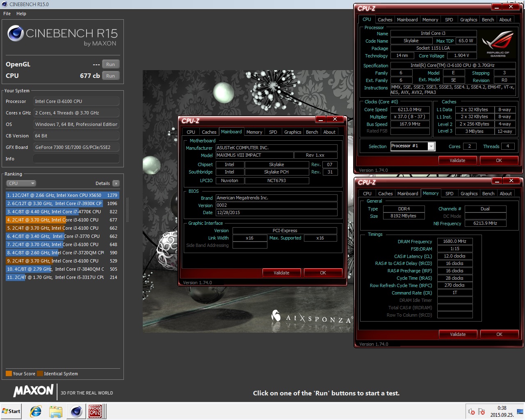Open the Start menu
525x420 pixels.
pyautogui.click(x=11, y=411)
